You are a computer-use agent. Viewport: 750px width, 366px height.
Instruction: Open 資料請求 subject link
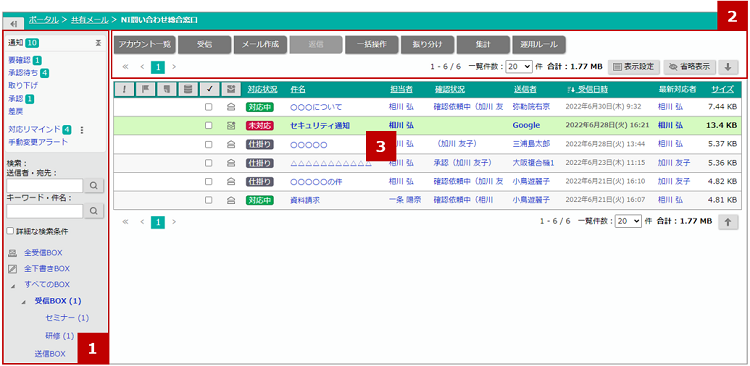[305, 200]
